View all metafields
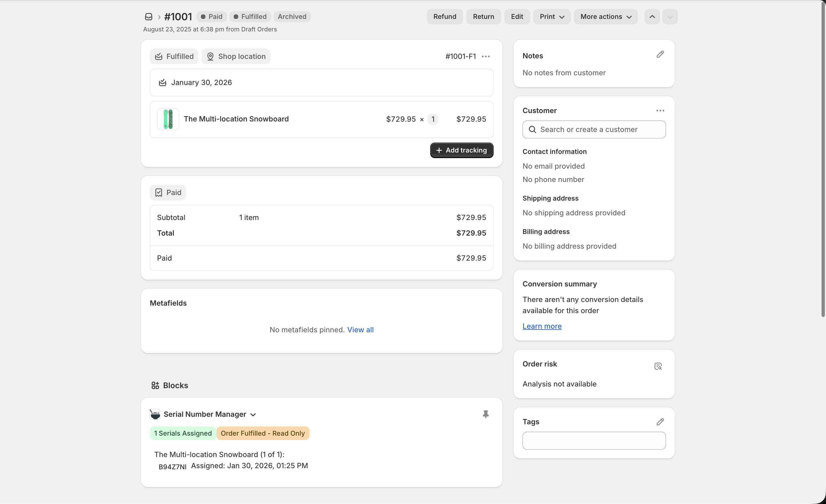This screenshot has height=504, width=826. point(361,330)
